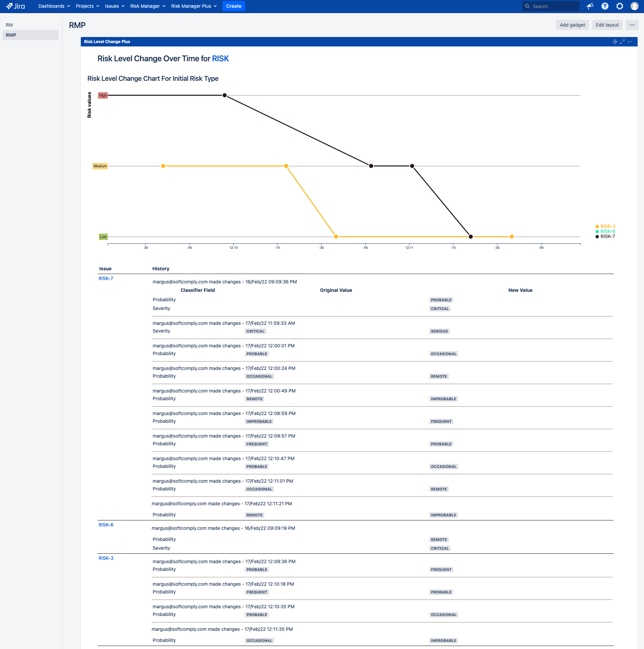Toggle the RISK-6 series in the legend
This screenshot has width=644, height=649.
pos(606,231)
